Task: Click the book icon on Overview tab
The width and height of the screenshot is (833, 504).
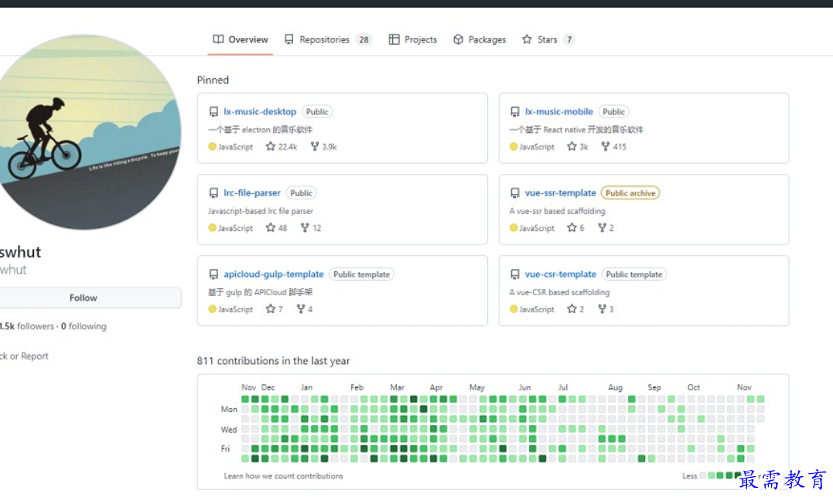Action: [x=218, y=39]
